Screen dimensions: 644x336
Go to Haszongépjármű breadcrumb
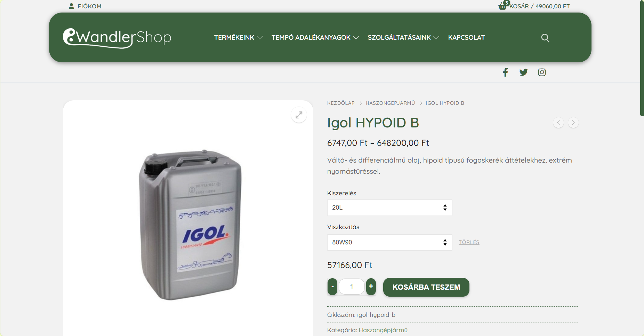point(390,103)
